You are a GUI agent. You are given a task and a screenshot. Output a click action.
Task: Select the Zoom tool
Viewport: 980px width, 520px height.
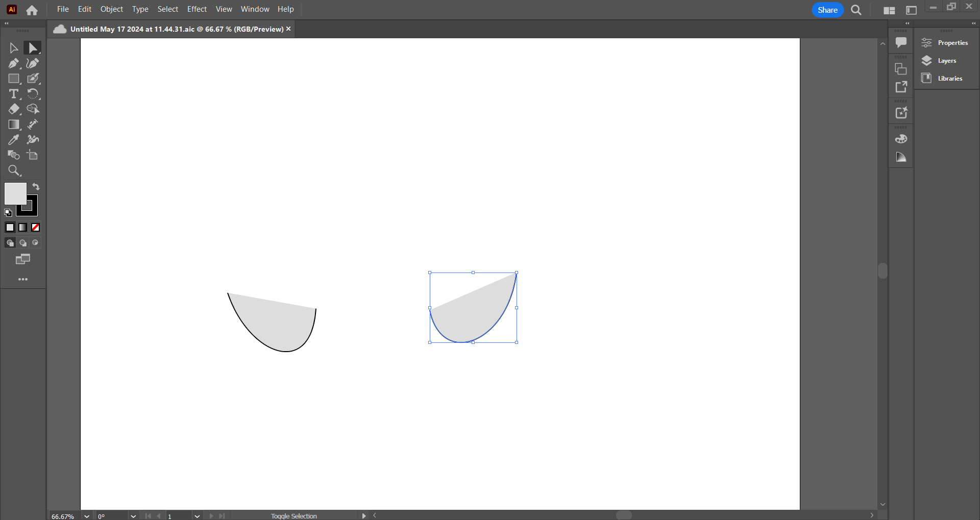pyautogui.click(x=14, y=170)
